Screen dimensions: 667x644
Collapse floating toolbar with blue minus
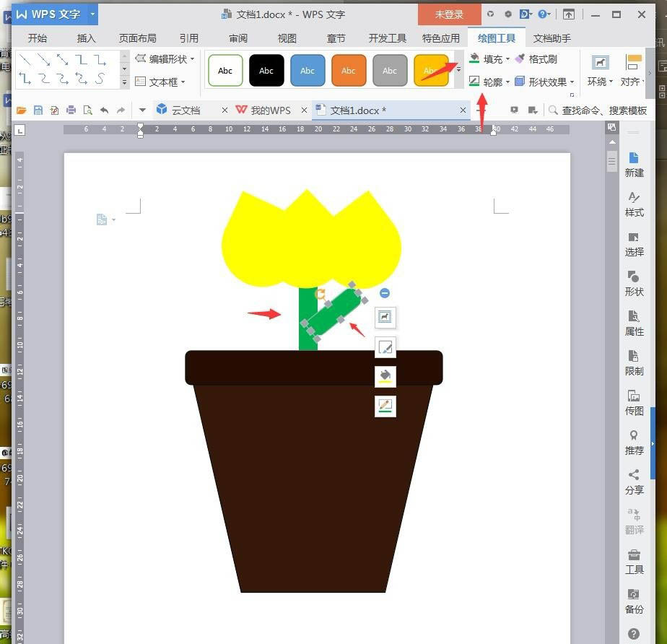(385, 293)
